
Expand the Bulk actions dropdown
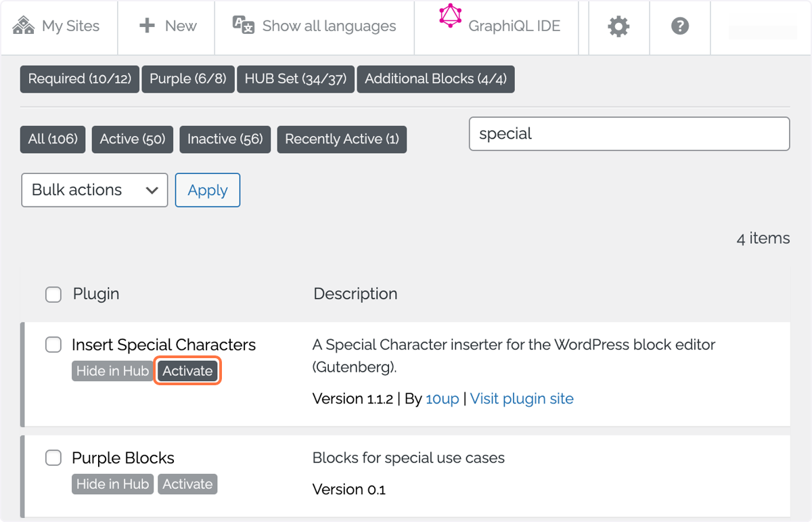click(95, 190)
